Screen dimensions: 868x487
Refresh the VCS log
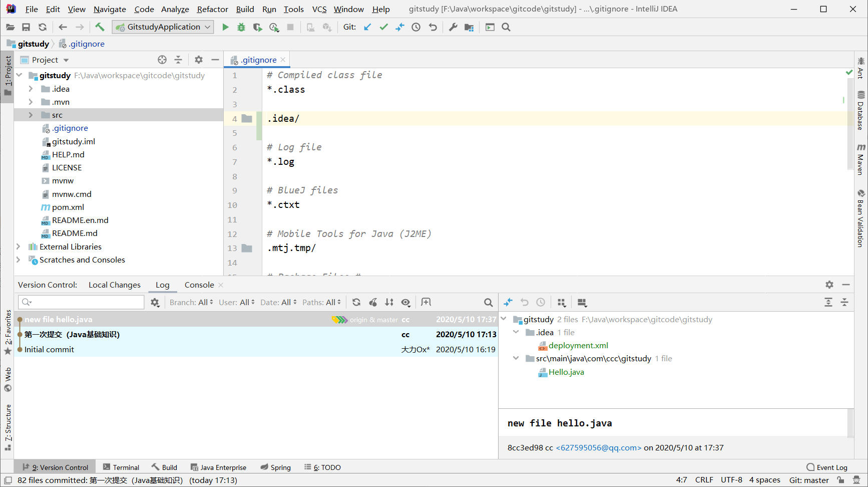pyautogui.click(x=356, y=302)
